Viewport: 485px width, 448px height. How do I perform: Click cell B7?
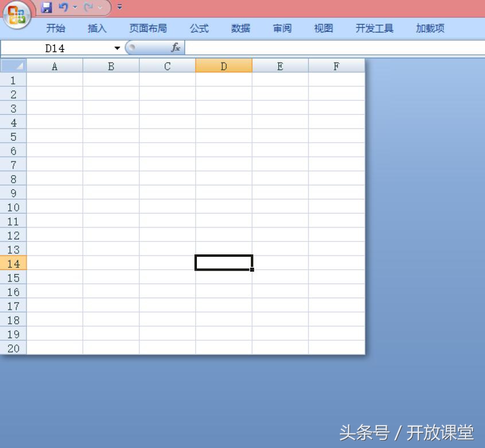pyautogui.click(x=111, y=164)
